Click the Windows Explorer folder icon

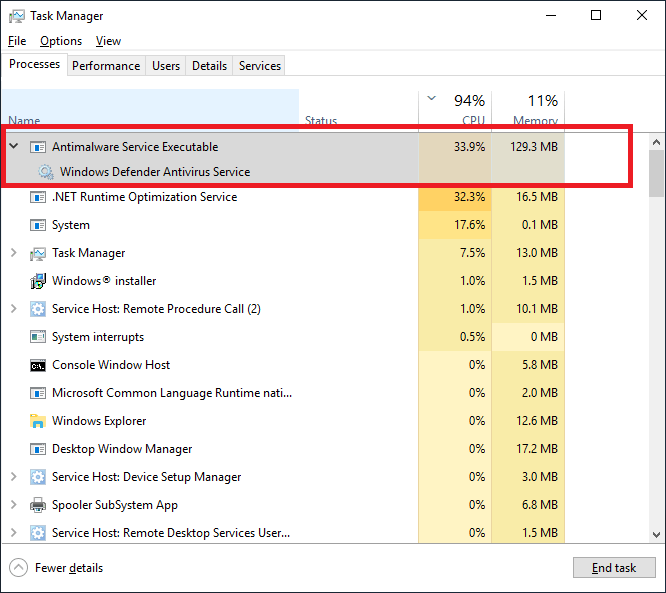[38, 421]
